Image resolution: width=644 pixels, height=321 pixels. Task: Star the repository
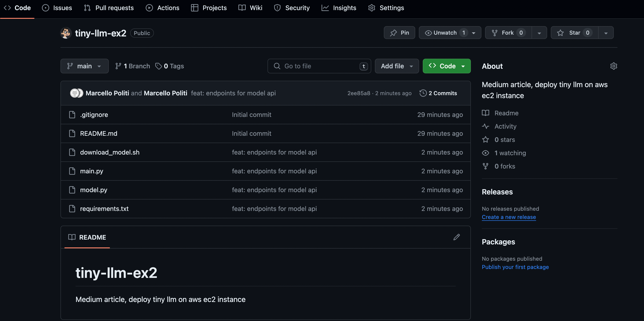[575, 33]
